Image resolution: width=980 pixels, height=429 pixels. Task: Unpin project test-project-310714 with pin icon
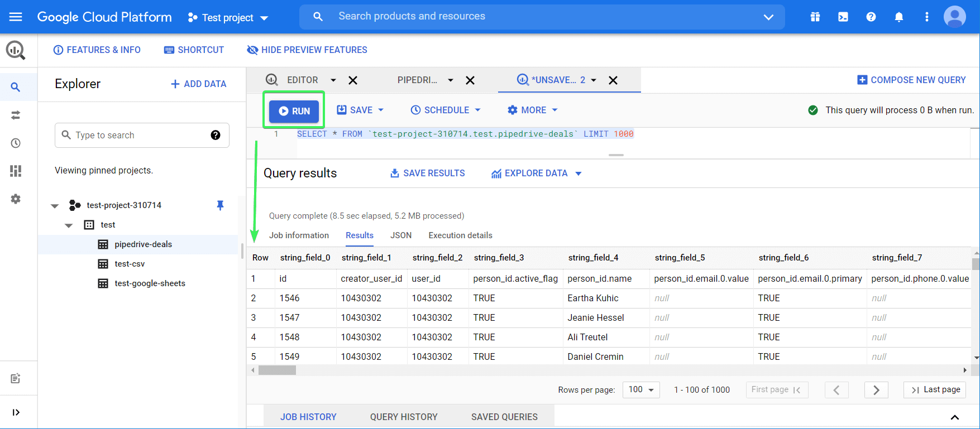tap(220, 205)
